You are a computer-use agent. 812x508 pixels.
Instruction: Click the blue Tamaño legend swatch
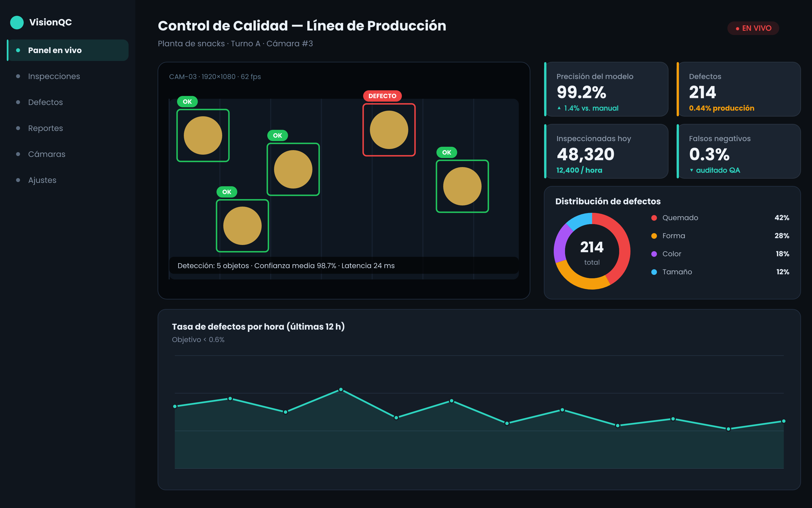click(654, 272)
